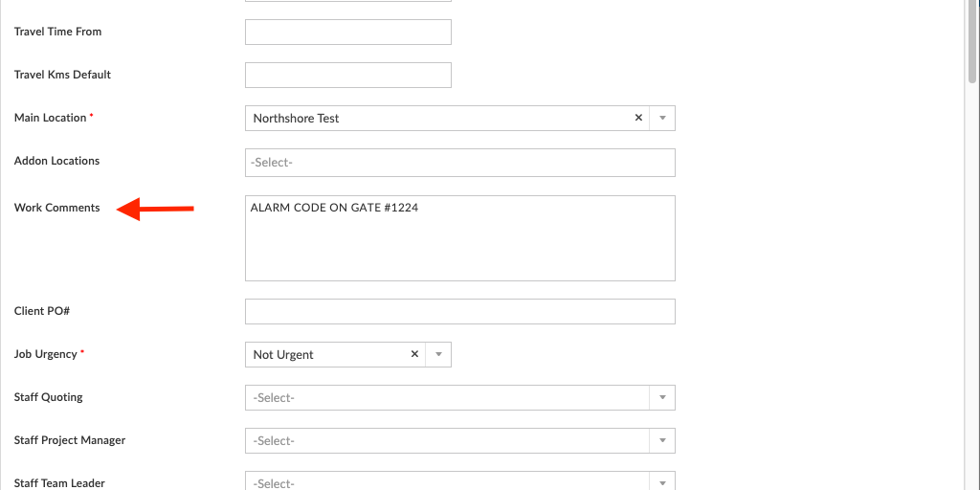Expand the Main Location dropdown arrow
Screen dimensions: 980x490
662,118
